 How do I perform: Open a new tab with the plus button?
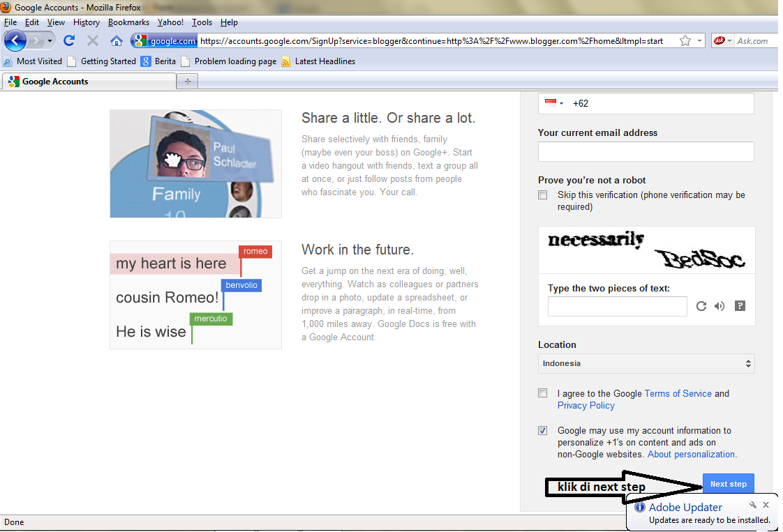(x=187, y=82)
